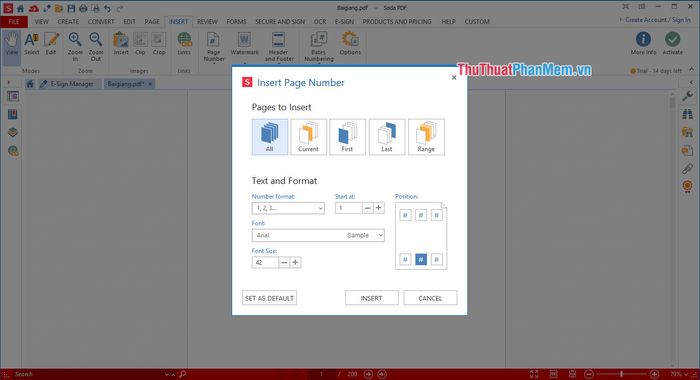Open the Arial Font dropdown
This screenshot has width=700, height=380.
pyautogui.click(x=318, y=235)
